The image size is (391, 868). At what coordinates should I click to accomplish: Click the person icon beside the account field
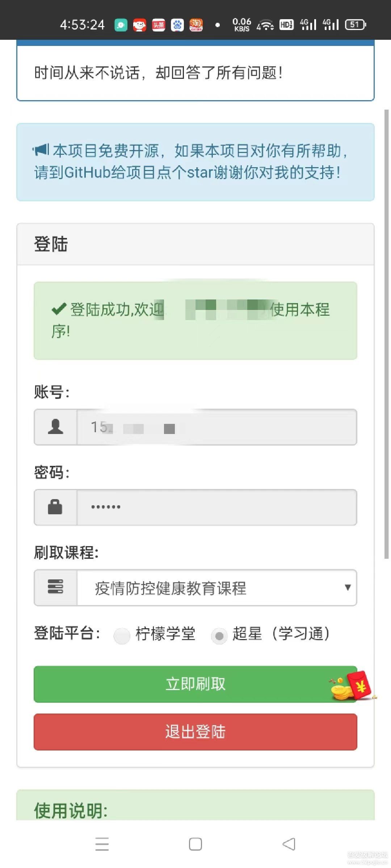(55, 427)
